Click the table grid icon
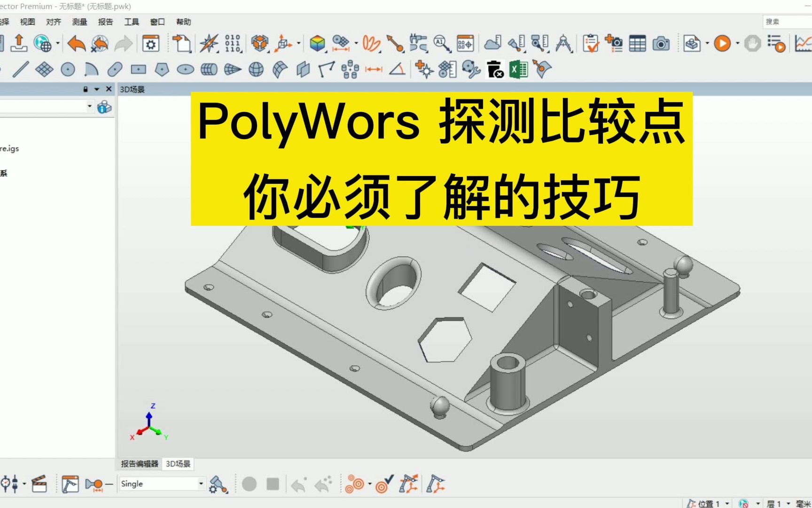The image size is (812, 508). pyautogui.click(x=637, y=44)
